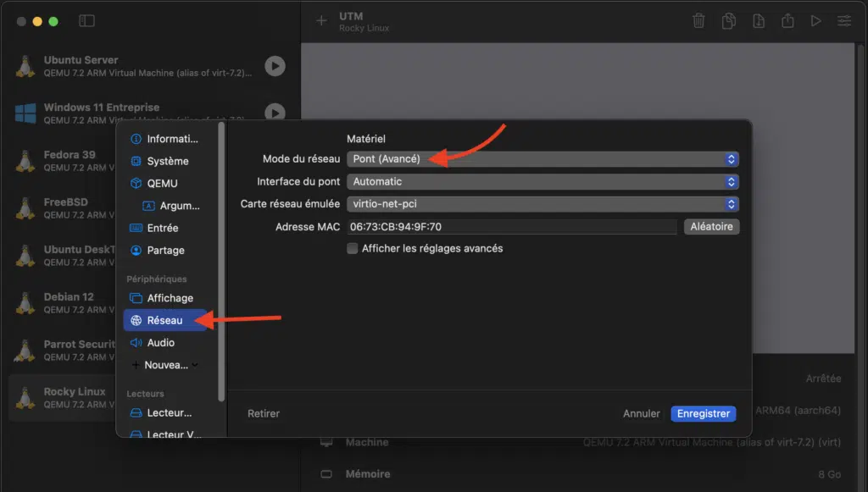The width and height of the screenshot is (868, 492).
Task: Run the Ubuntu Server play button
Action: [x=275, y=66]
